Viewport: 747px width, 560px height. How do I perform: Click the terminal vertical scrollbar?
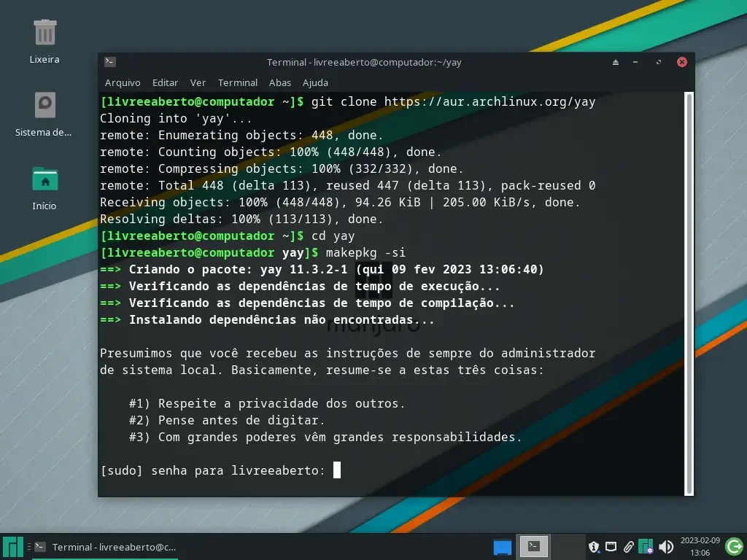689,294
